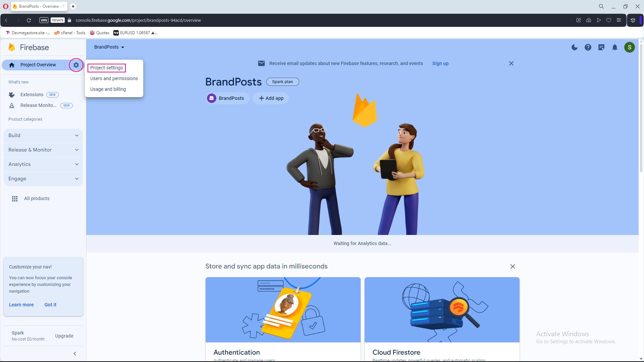Collapse the sidebar with chevron arrow
The width and height of the screenshot is (644, 362).
[x=75, y=354]
